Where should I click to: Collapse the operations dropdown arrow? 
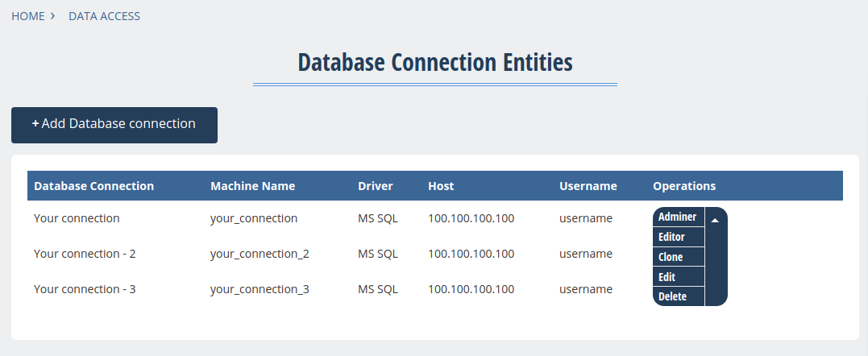pyautogui.click(x=715, y=219)
